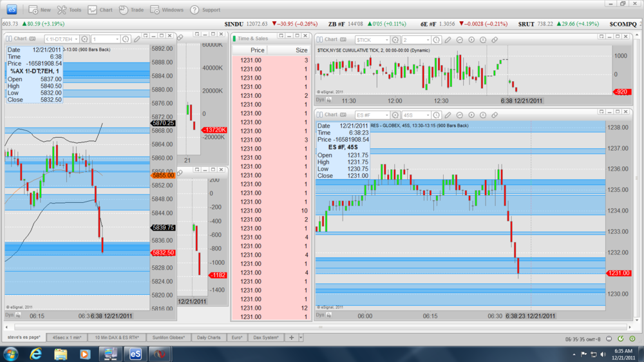The width and height of the screenshot is (644, 362).
Task: Expand interval dropdown showing 2 in $TICK chart
Action: click(x=428, y=40)
